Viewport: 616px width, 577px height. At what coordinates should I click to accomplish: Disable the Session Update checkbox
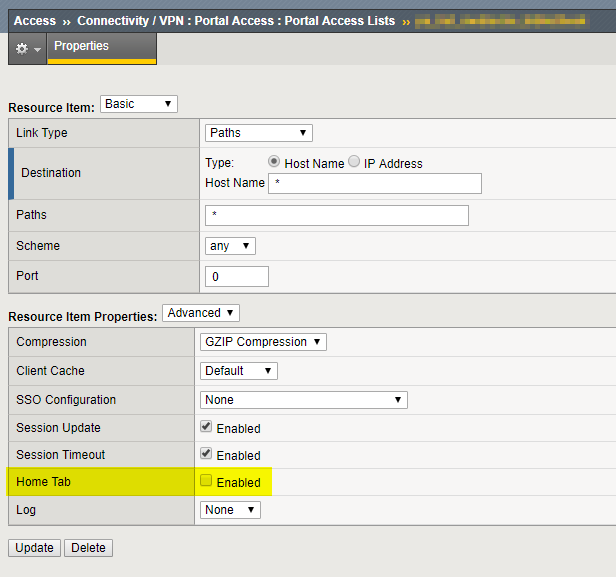[x=206, y=427]
